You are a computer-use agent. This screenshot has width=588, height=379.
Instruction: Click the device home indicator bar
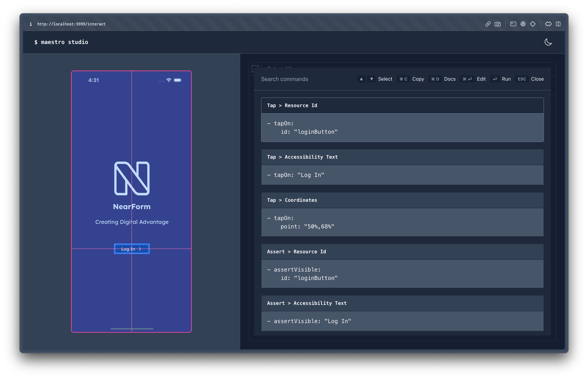tap(132, 329)
